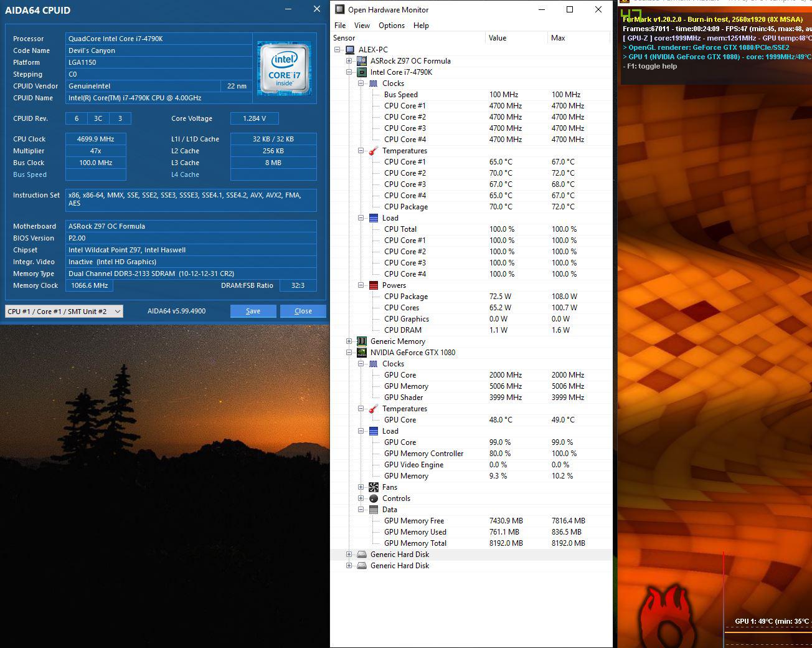812x648 pixels.
Task: Collapse the Intel Core i7-4790K node
Action: [349, 72]
